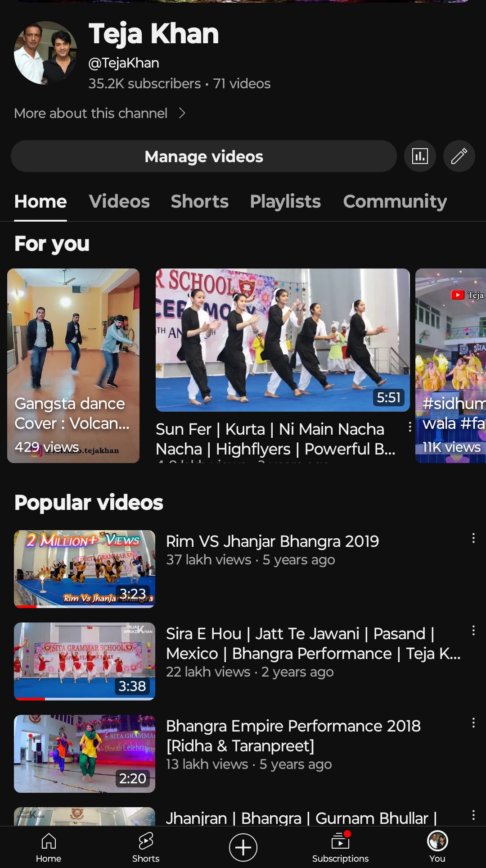Switch to the Videos tab
The width and height of the screenshot is (486, 868).
[x=119, y=201]
